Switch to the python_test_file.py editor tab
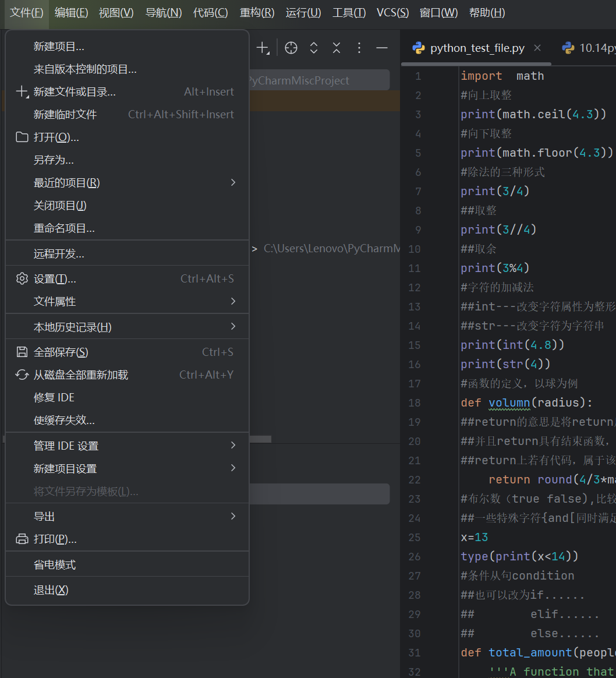This screenshot has height=678, width=616. point(477,48)
